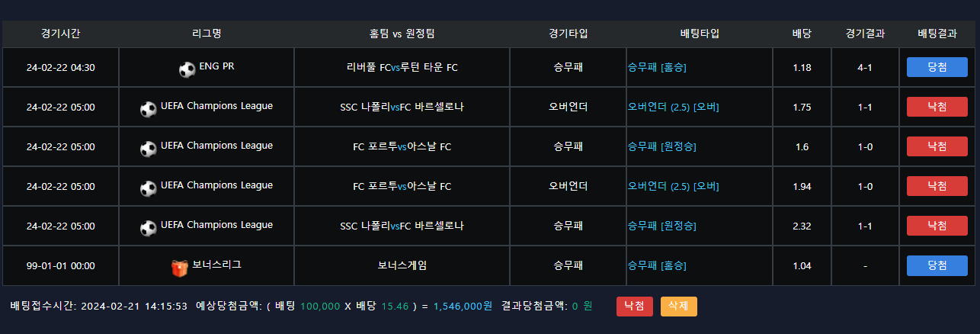The image size is (980, 334).
Task: Click the 낙첨 button in the 1.75 odds row
Action: (937, 107)
